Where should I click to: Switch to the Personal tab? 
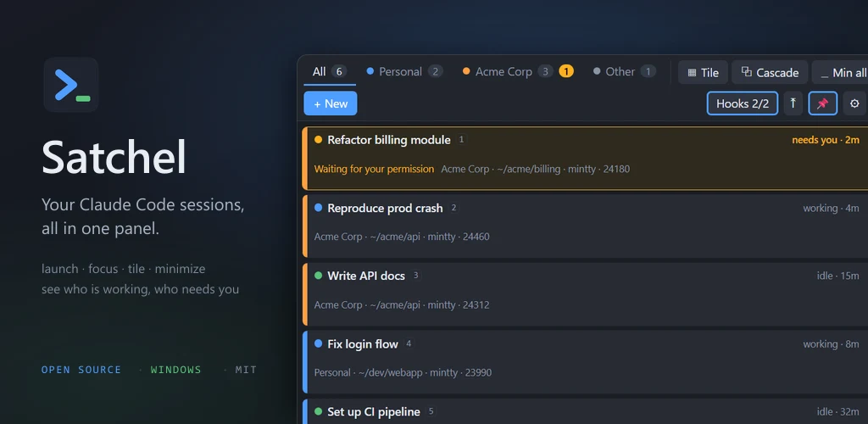(404, 72)
